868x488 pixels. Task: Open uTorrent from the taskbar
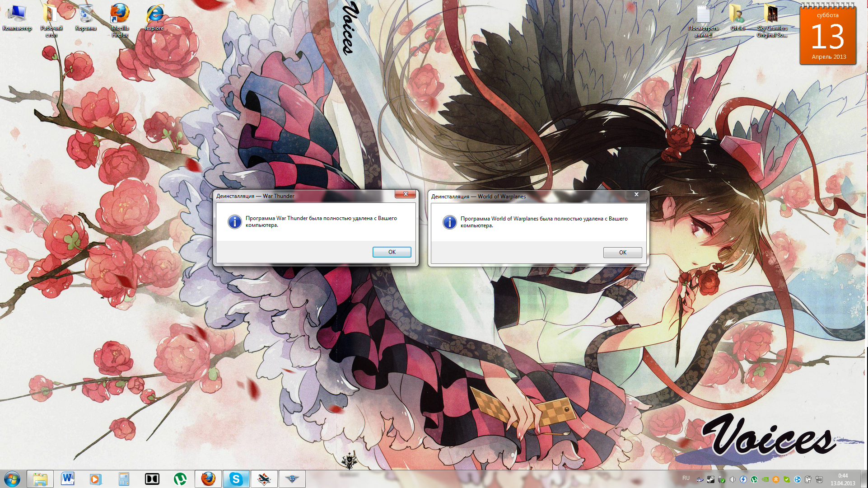coord(180,479)
